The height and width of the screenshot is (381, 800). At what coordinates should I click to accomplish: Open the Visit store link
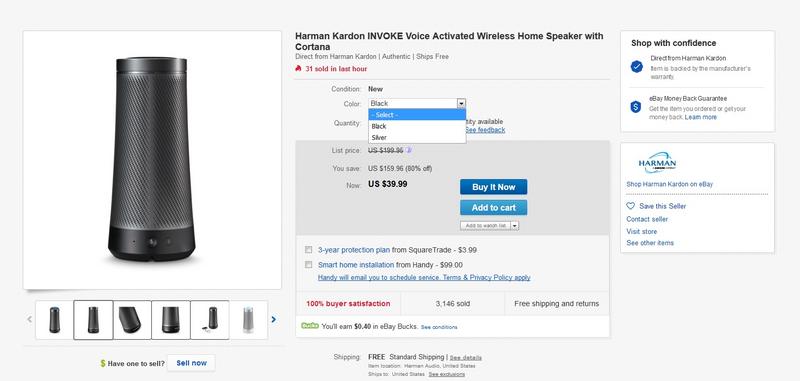[x=641, y=232]
